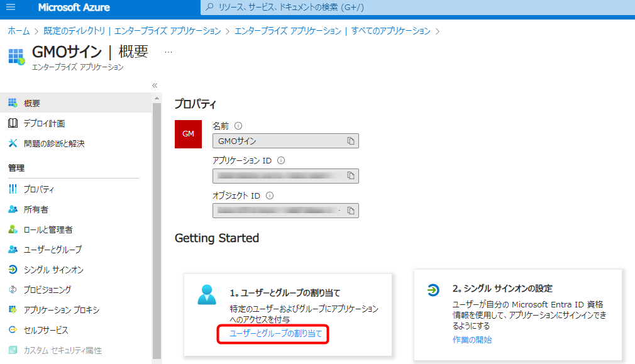Click the red GM application logo tile
Image resolution: width=635 pixels, height=364 pixels.
pyautogui.click(x=189, y=134)
